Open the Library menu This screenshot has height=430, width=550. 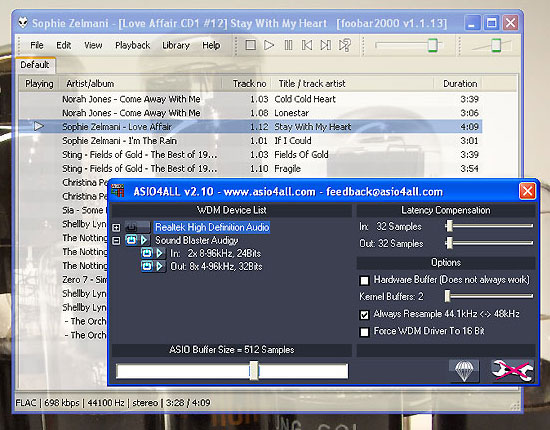tap(176, 45)
